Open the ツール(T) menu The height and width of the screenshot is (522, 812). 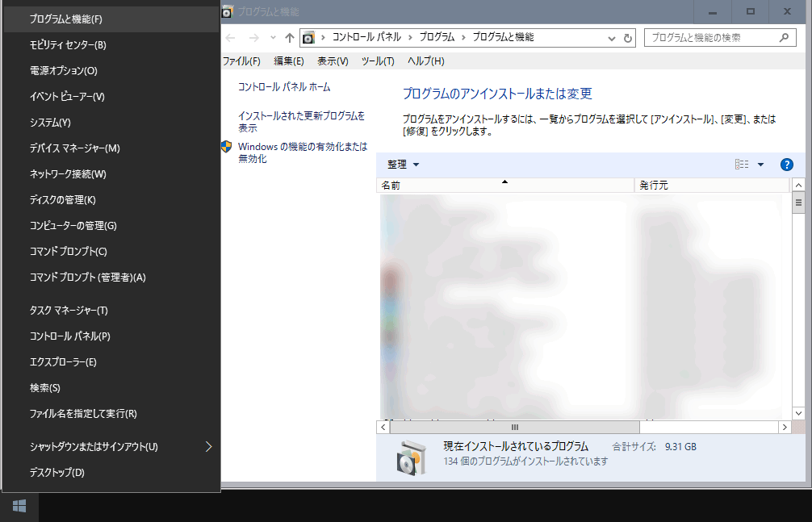point(378,61)
